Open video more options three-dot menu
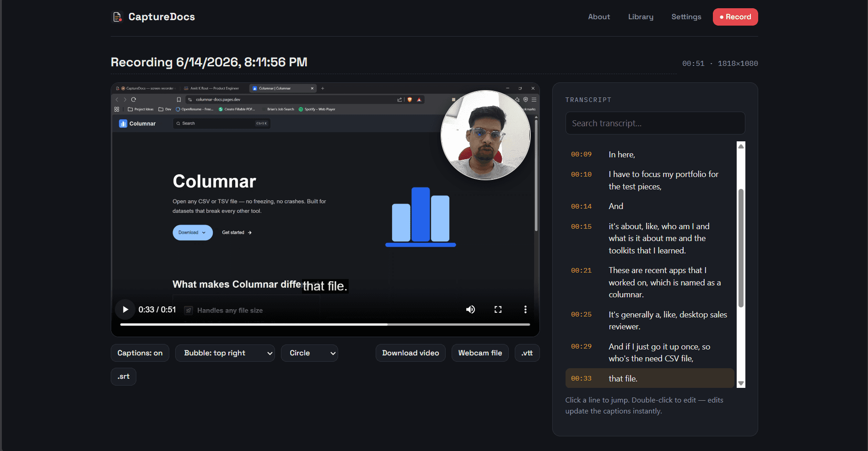Image resolution: width=868 pixels, height=451 pixels. pos(525,310)
